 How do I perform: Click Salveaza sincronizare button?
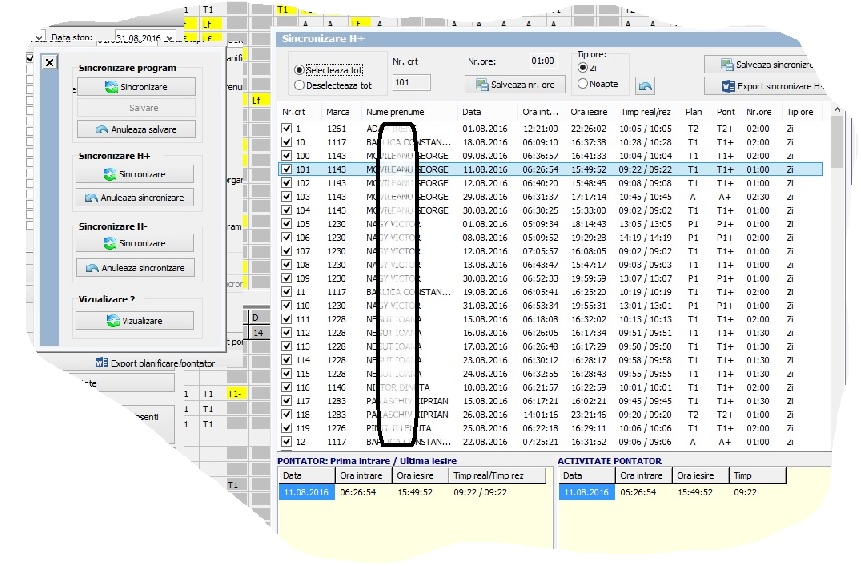pyautogui.click(x=765, y=65)
